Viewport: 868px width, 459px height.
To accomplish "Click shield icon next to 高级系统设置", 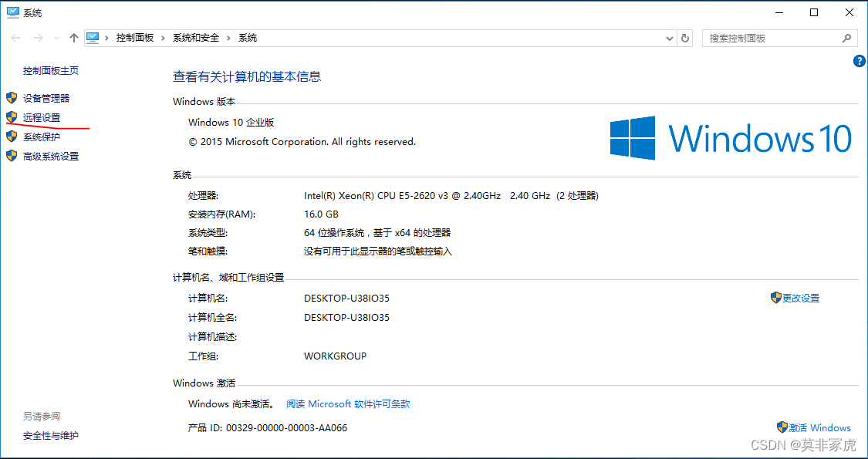I will pos(12,156).
